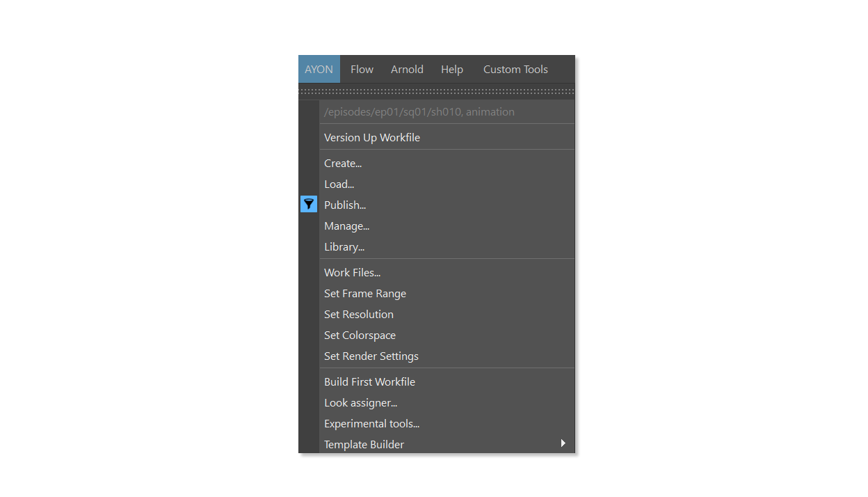Click the dotted tear-off bar of the menu
Viewport: 868px width, 497px height.
click(437, 91)
